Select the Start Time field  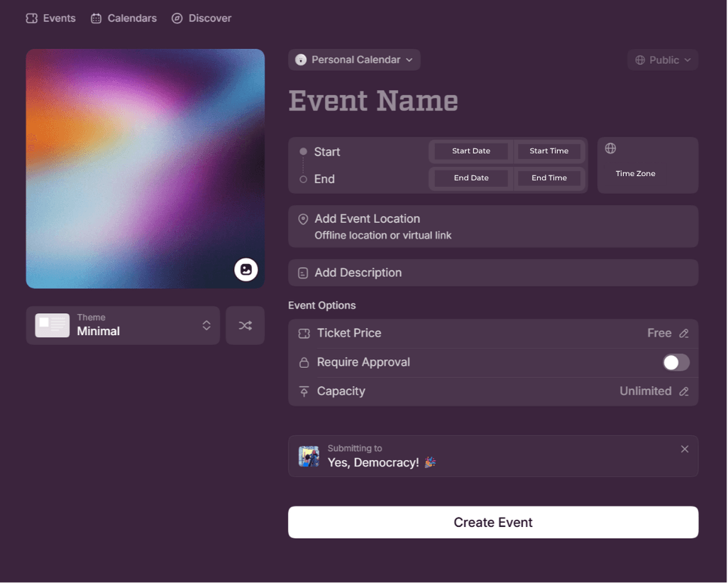point(548,151)
